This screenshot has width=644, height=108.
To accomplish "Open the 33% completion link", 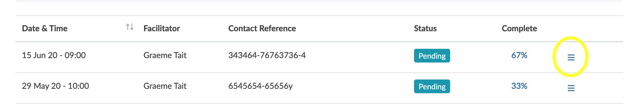I will [x=519, y=86].
